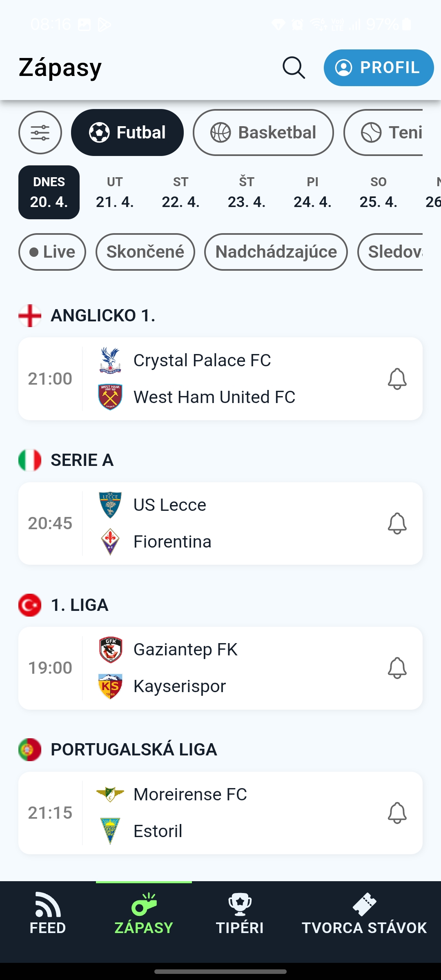Toggle notification bell for Crystal Palace match
Screen dimensions: 441x980
pyautogui.click(x=397, y=379)
